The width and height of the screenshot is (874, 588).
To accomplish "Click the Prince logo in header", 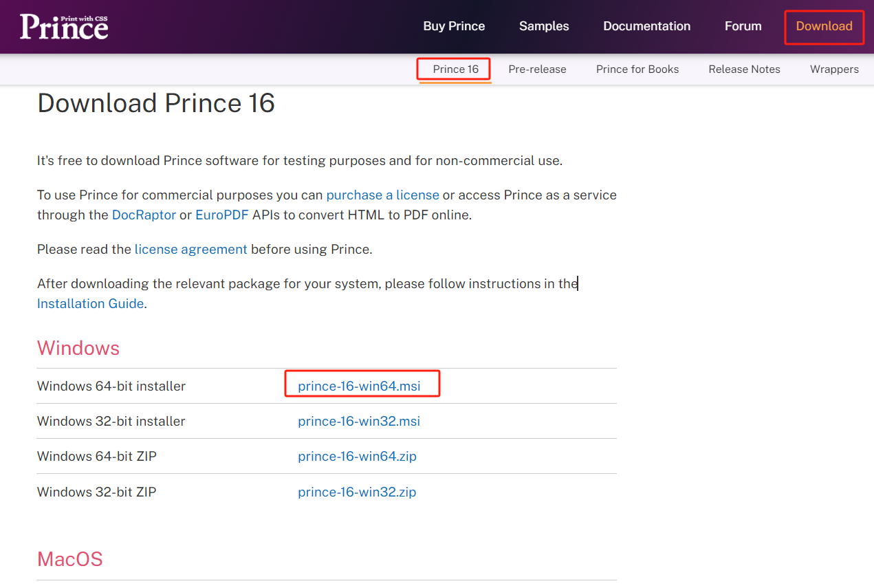I will tap(64, 26).
